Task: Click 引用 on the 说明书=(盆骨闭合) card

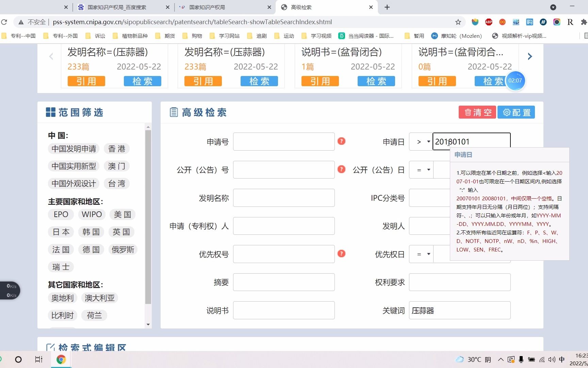Action: coord(320,81)
